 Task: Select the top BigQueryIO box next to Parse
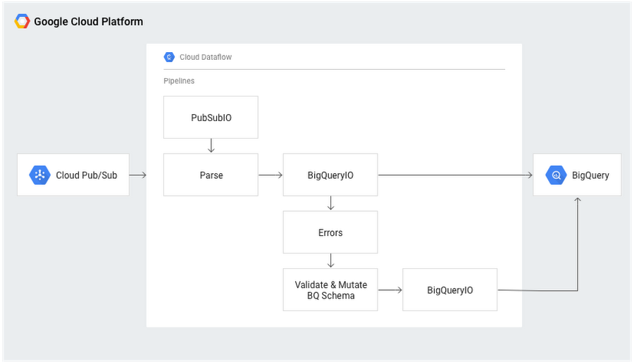(330, 175)
